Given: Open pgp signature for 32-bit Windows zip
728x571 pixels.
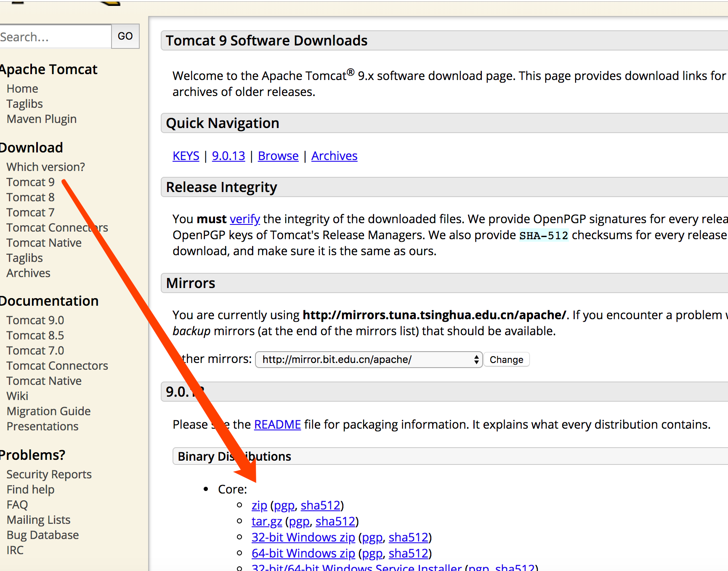Looking at the screenshot, I should click(373, 538).
